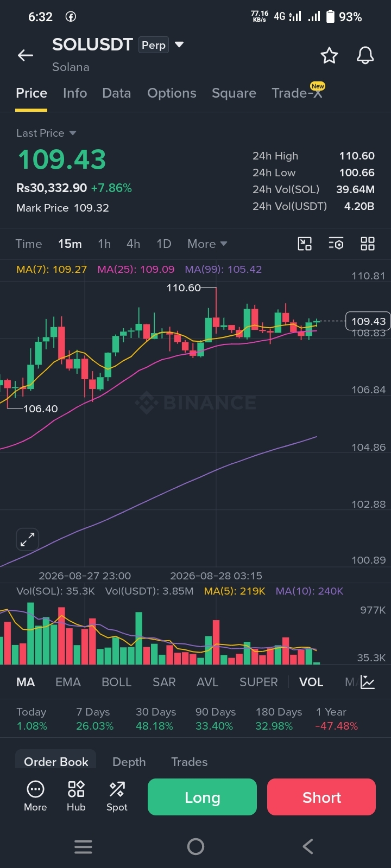
Task: Select the EMA indicator
Action: (68, 682)
